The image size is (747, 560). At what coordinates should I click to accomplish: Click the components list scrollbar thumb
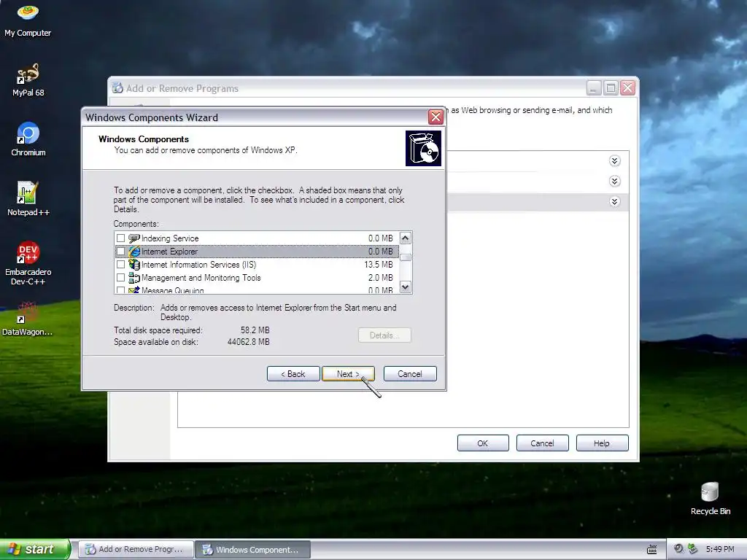pos(406,257)
